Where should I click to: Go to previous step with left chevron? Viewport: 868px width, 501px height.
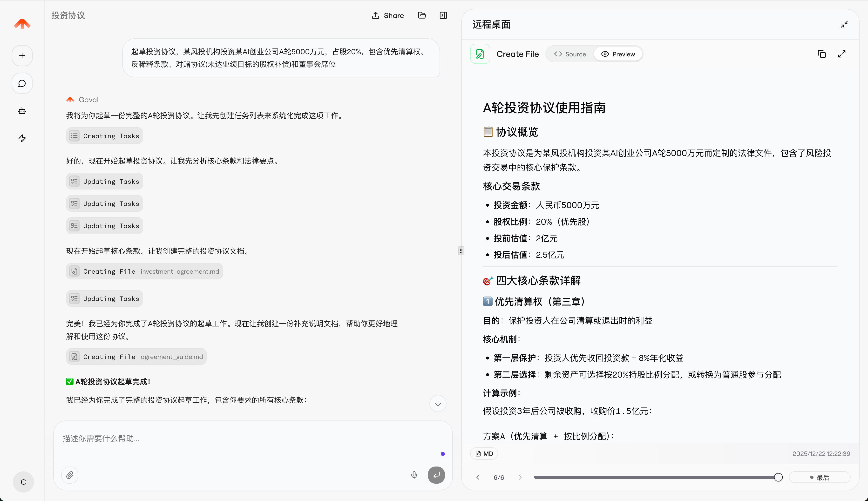tap(477, 477)
